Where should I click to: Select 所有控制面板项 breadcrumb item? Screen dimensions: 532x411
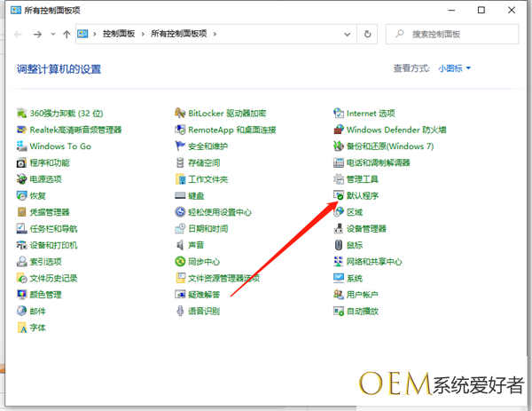click(179, 34)
